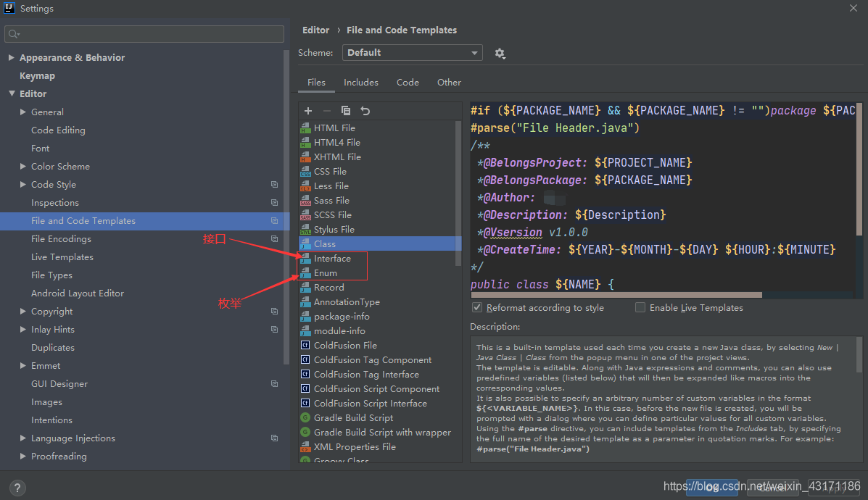Copy the selected template using copy icon

(346, 111)
